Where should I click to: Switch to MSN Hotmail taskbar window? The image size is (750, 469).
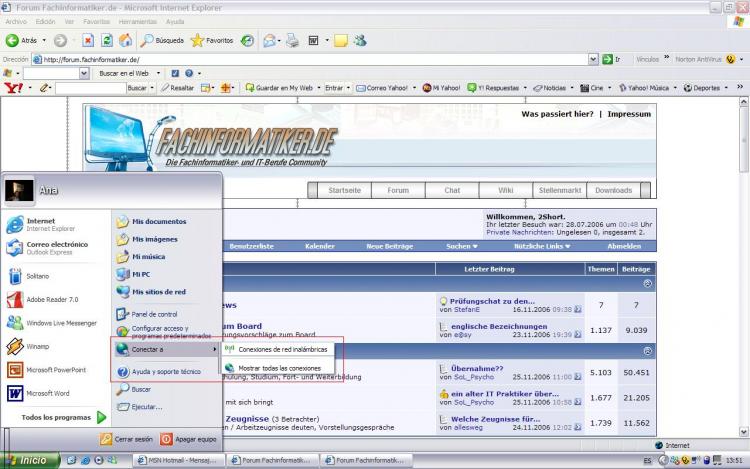tap(177, 460)
